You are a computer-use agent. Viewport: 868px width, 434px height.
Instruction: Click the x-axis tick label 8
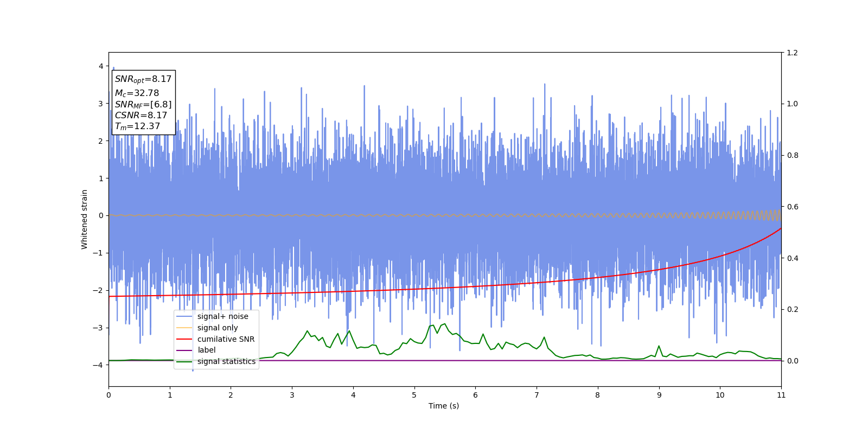598,395
